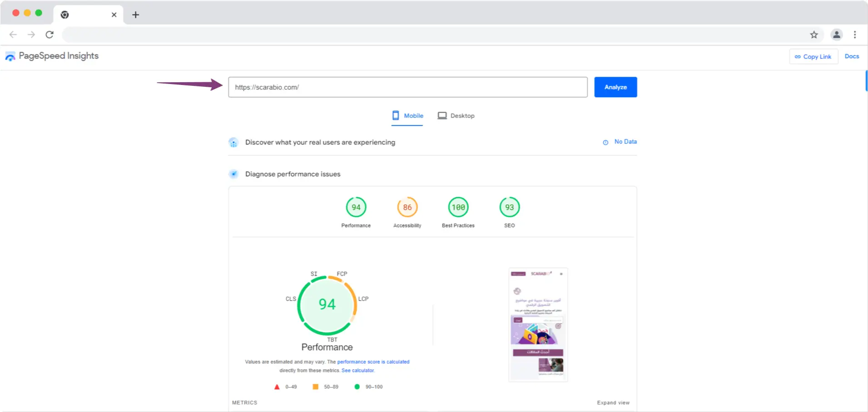Open the See calculator link
Image resolution: width=868 pixels, height=412 pixels.
[357, 371]
